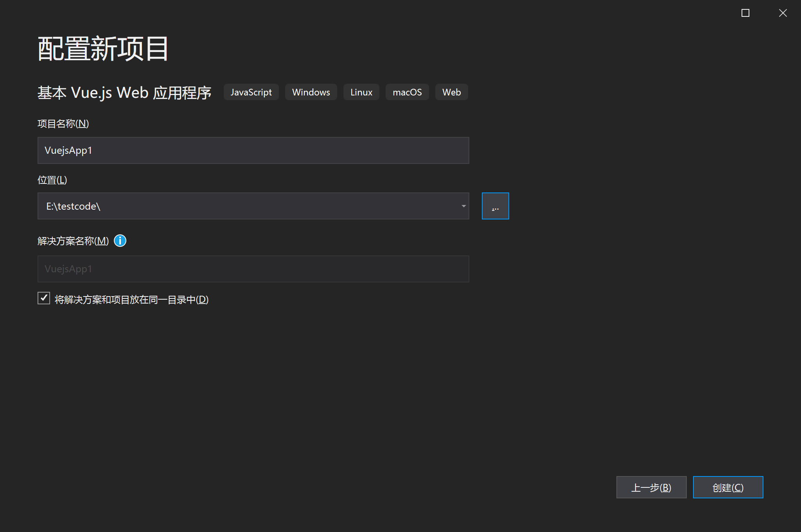Expand the location path dropdown arrow
The height and width of the screenshot is (532, 801).
(x=463, y=206)
